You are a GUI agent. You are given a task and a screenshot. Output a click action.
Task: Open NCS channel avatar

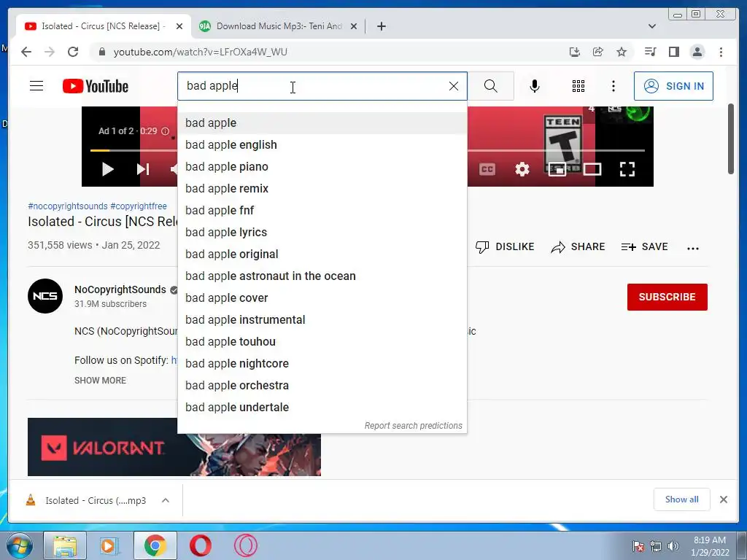coord(45,296)
